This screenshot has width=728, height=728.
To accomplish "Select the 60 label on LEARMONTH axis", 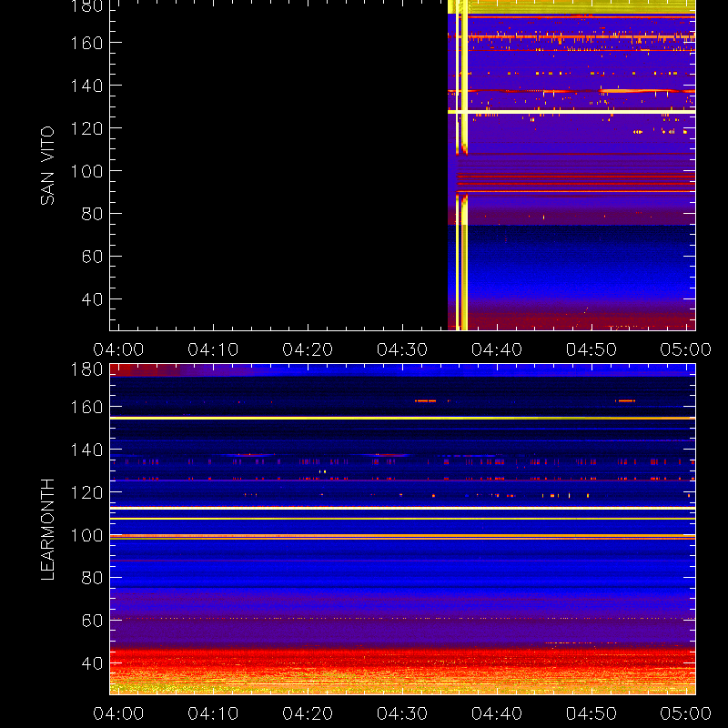I will pyautogui.click(x=92, y=621).
